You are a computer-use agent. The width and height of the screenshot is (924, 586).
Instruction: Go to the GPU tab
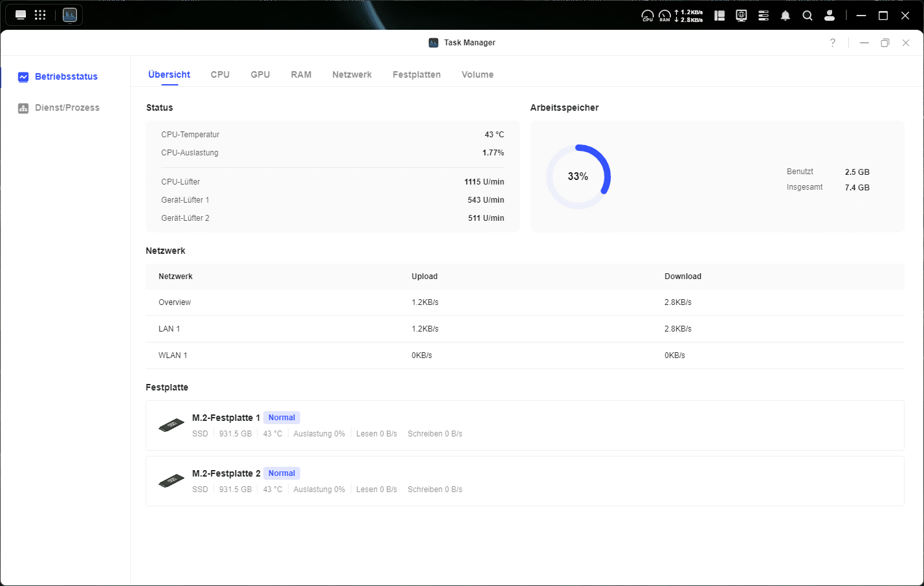pyautogui.click(x=260, y=74)
